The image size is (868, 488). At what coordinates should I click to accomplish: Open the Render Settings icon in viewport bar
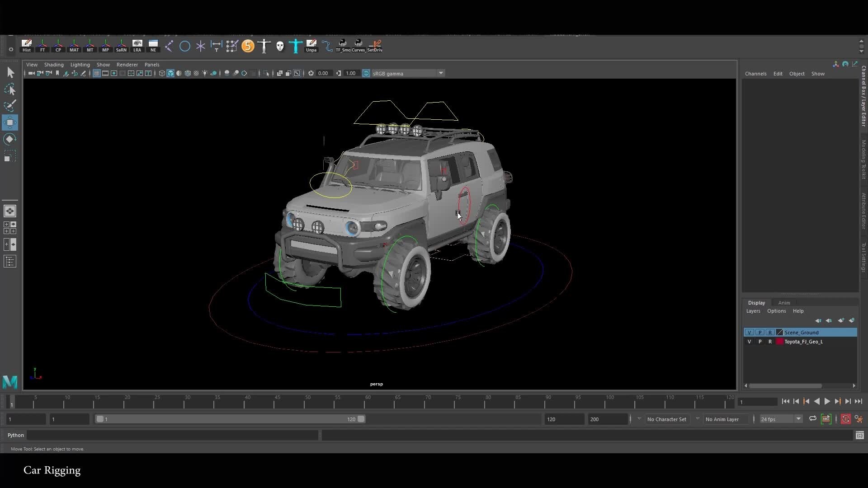(311, 73)
